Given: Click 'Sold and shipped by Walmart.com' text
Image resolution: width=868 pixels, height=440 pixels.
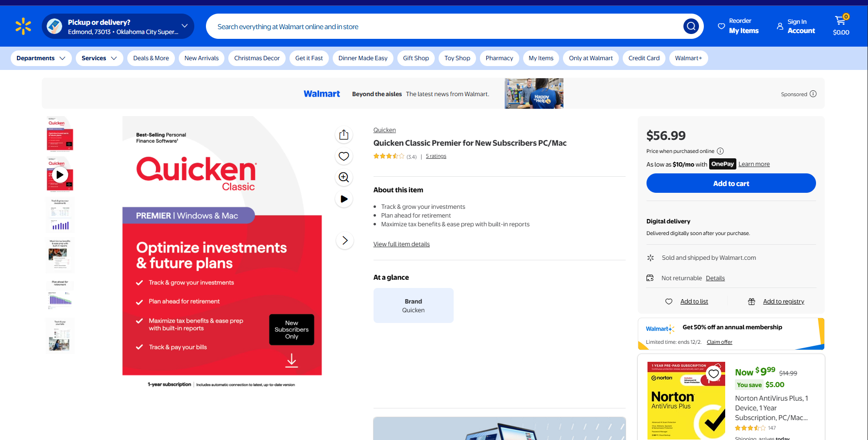Looking at the screenshot, I should pos(709,258).
